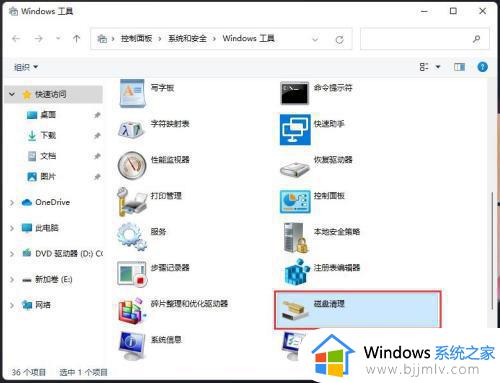Click the 性能监视器 item label
Screen dimensions: 500x383
click(170, 160)
